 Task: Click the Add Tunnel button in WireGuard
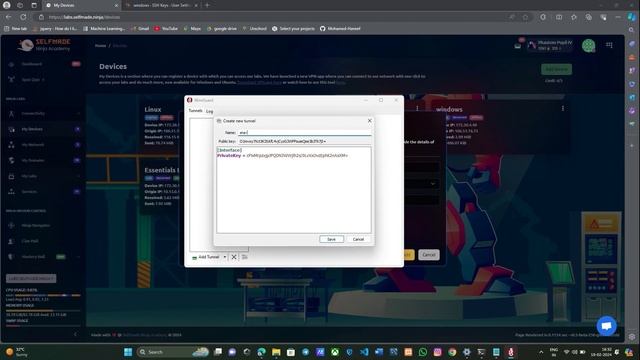click(x=206, y=257)
